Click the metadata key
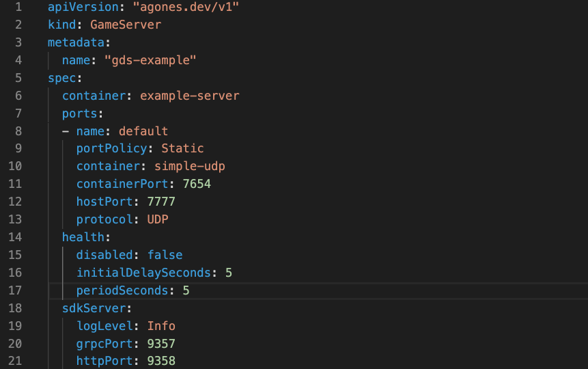588x369 pixels. tap(76, 42)
